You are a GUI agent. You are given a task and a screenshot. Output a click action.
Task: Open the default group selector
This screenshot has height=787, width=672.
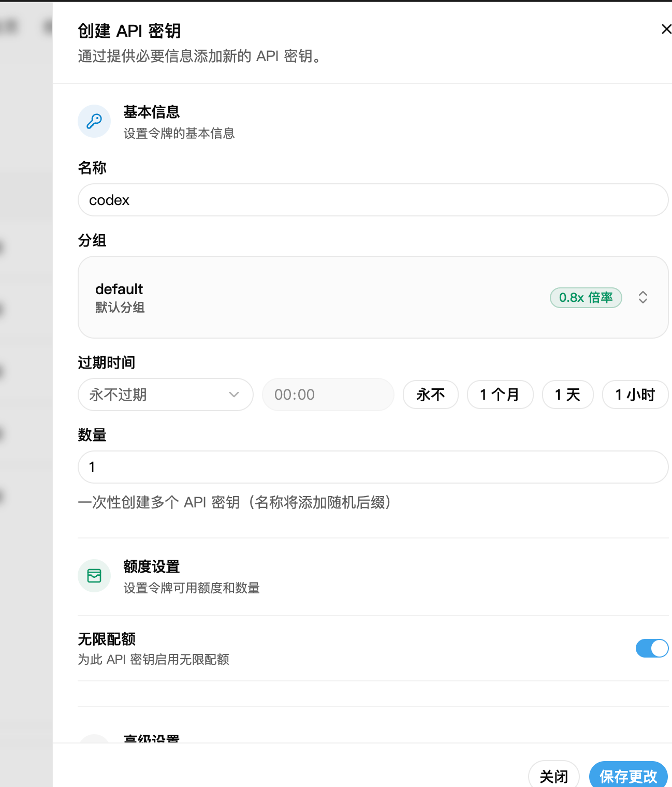pos(373,297)
